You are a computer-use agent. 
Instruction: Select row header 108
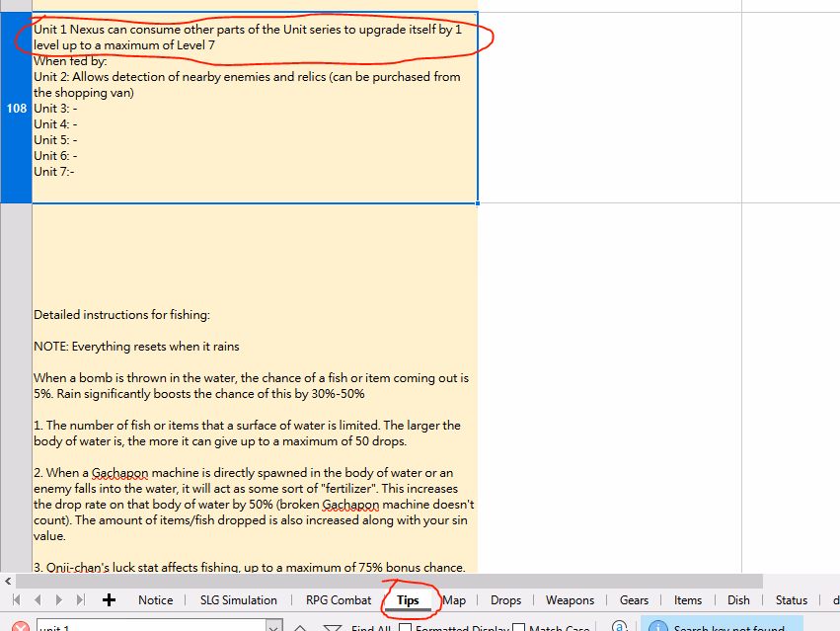pos(16,109)
